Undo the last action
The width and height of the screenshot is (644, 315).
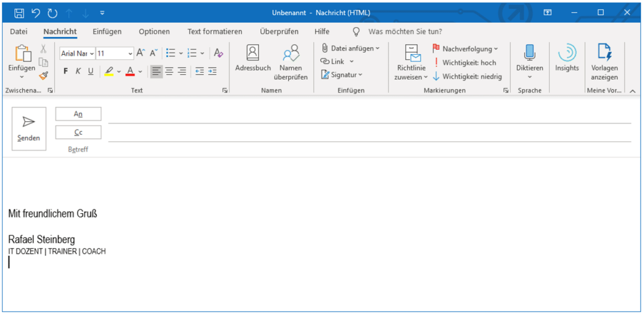(x=36, y=13)
